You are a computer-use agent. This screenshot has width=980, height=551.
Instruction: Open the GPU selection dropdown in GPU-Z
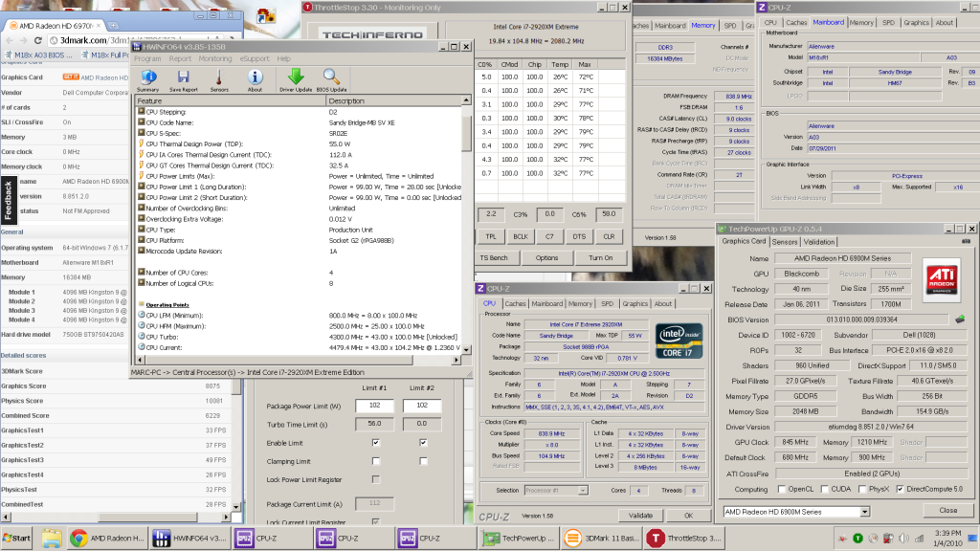(x=864, y=512)
